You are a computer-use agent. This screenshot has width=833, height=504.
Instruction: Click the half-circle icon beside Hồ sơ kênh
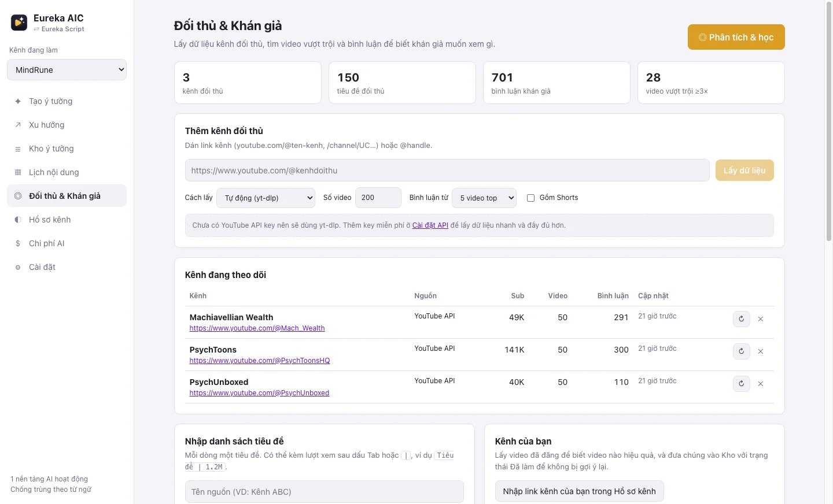[18, 220]
